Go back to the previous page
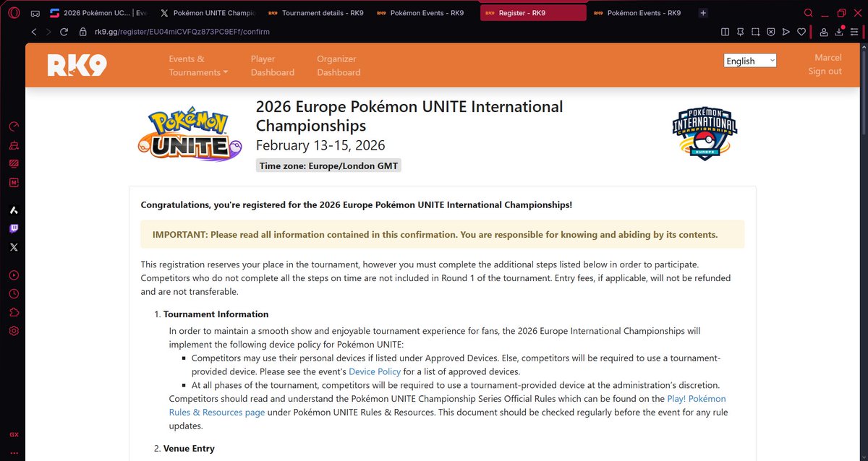 click(34, 32)
